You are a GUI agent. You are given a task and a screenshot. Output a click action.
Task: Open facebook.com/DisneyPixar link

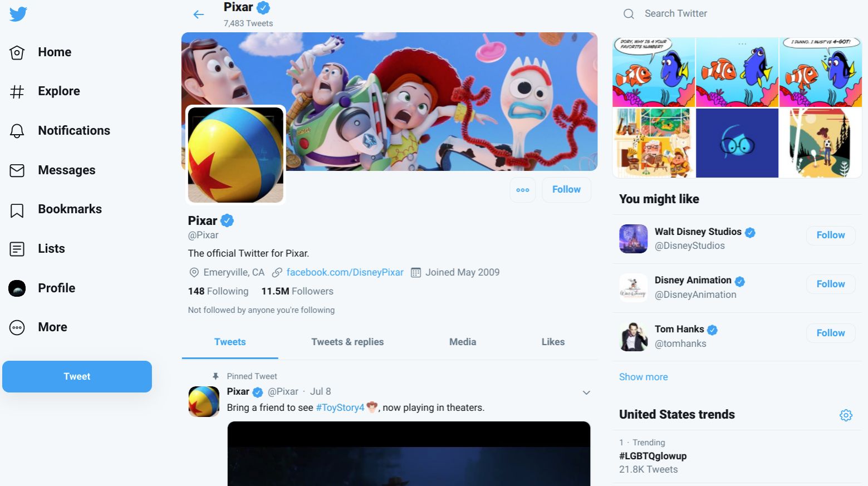pyautogui.click(x=345, y=273)
